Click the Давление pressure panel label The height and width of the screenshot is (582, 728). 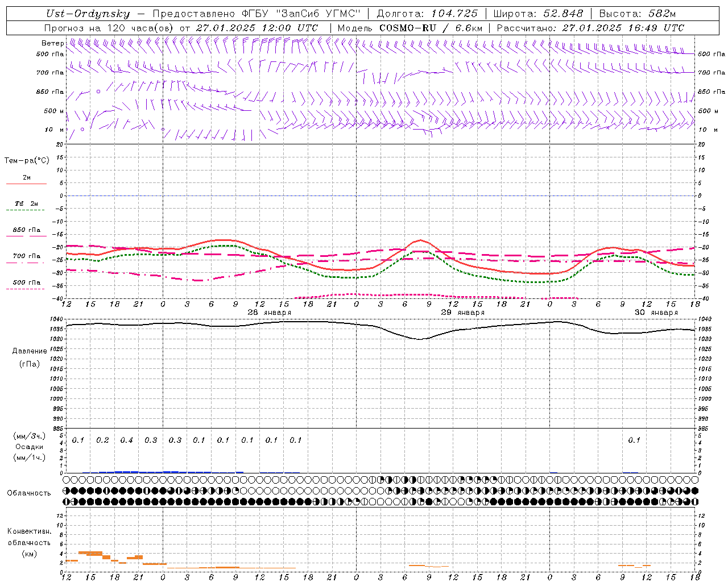pyautogui.click(x=30, y=351)
